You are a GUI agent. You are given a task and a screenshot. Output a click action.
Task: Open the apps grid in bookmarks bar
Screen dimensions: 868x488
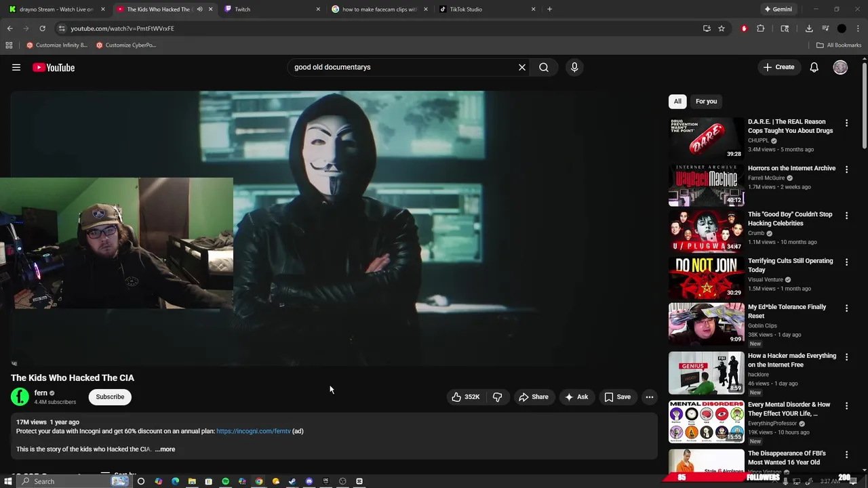(9, 45)
